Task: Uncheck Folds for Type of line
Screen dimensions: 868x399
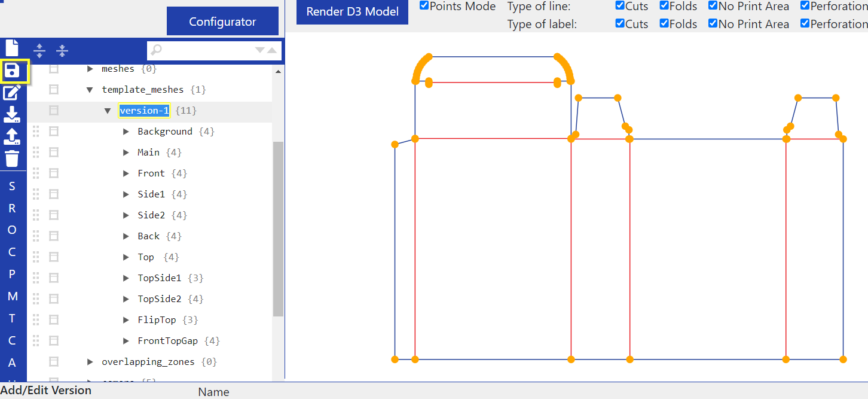Action: point(664,6)
